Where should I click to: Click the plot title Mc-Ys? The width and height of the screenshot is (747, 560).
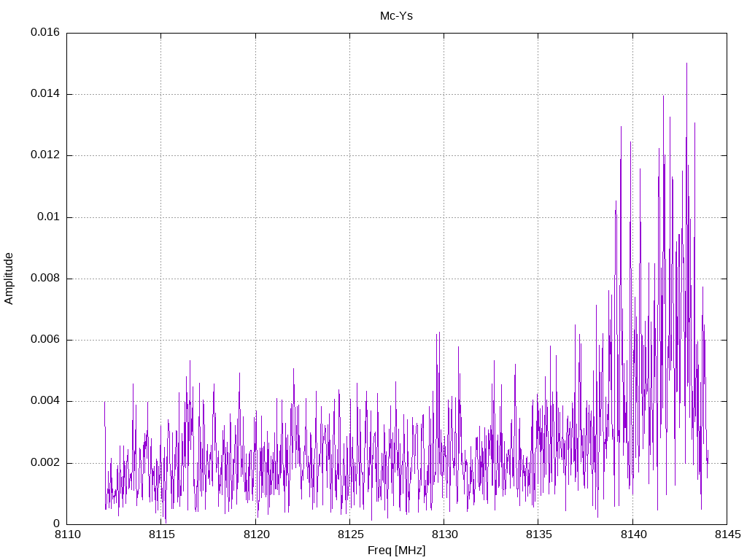396,15
